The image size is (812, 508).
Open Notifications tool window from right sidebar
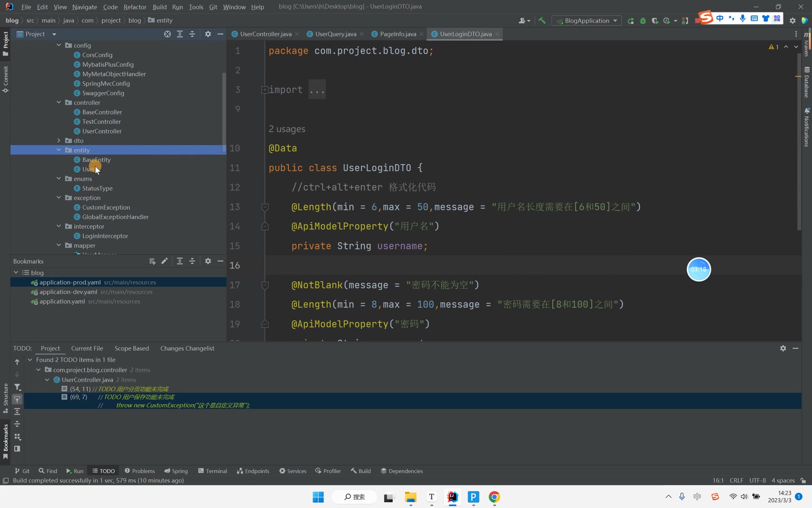(x=806, y=127)
